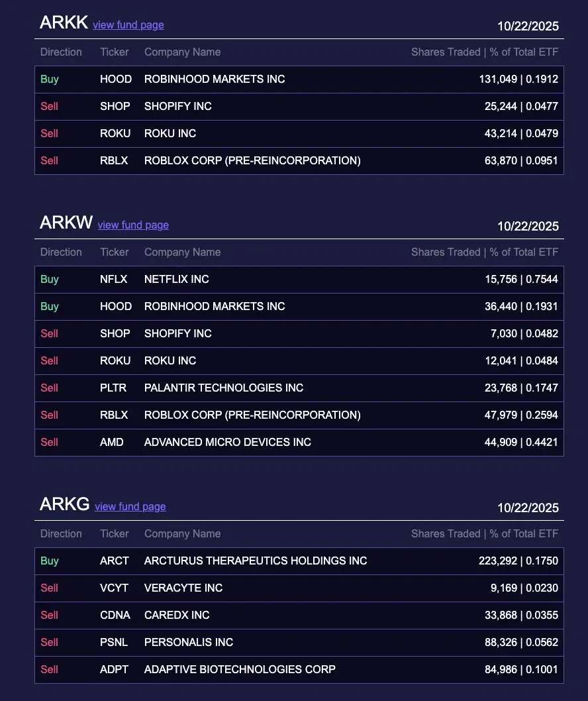Click the ARKG fund heading
Viewport: 588px width, 701px height.
(x=65, y=504)
